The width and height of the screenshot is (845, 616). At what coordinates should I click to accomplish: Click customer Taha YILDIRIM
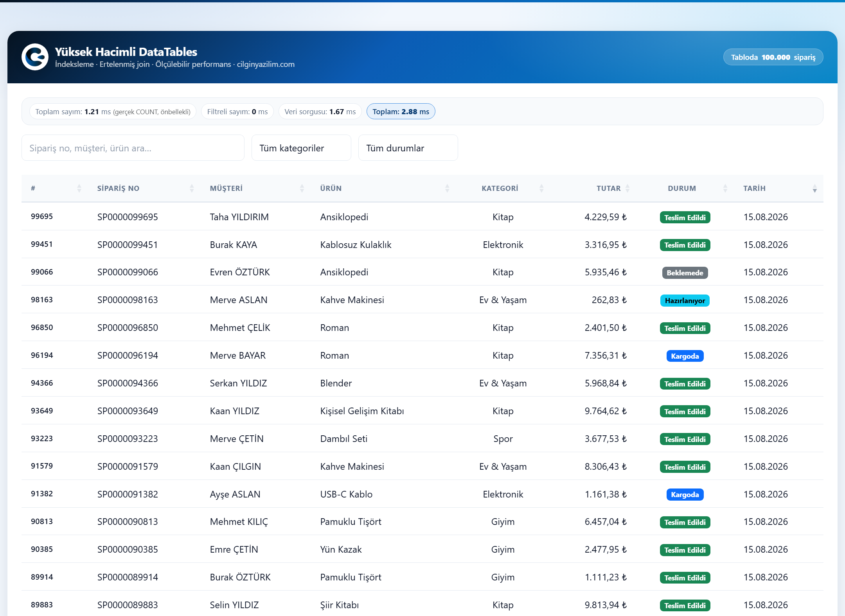pyautogui.click(x=239, y=217)
